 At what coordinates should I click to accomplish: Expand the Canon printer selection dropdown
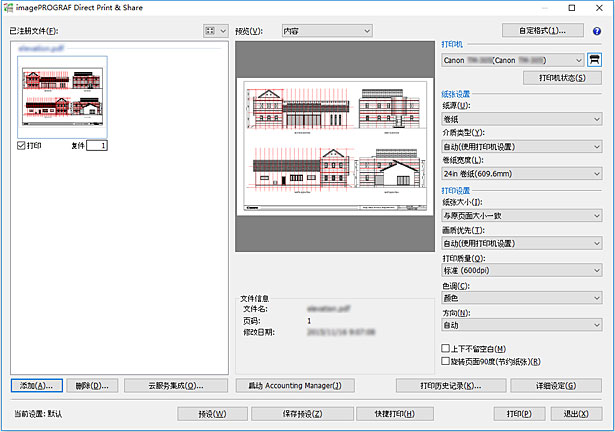(x=513, y=59)
